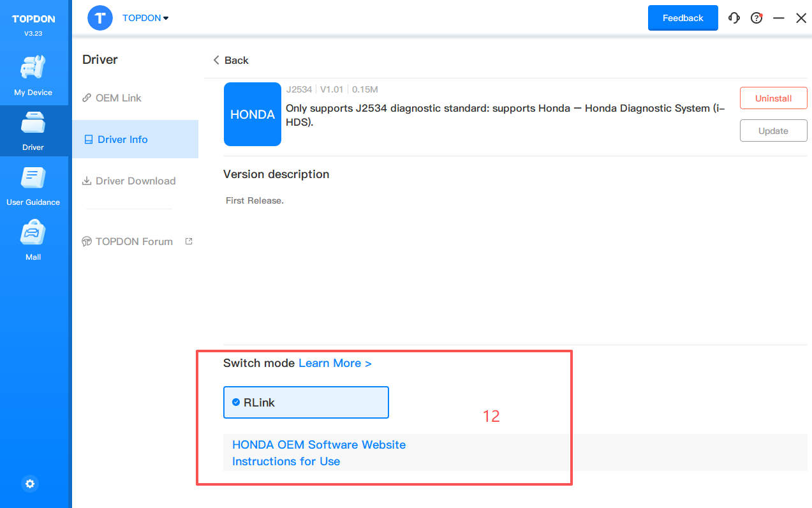Open My Device from the sidebar icon

tap(33, 68)
